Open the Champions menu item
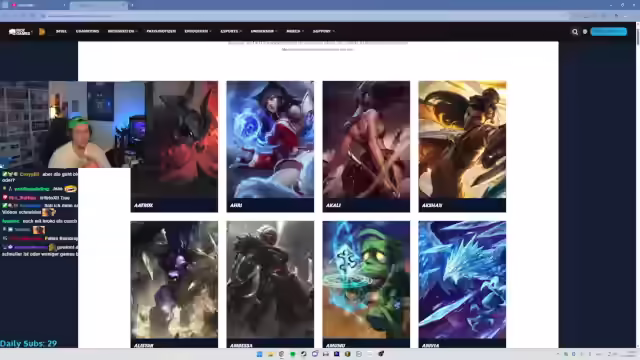Viewport: 640px width, 360px height. [87, 31]
